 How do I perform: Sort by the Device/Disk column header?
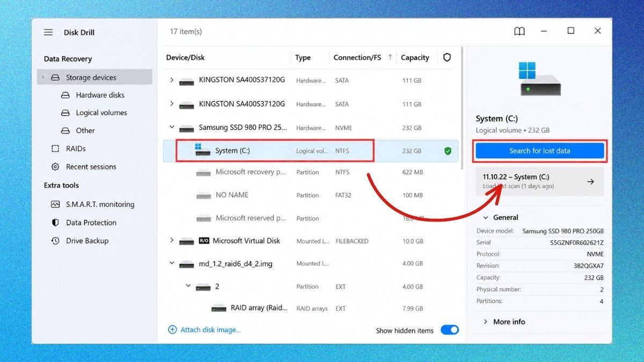pyautogui.click(x=185, y=57)
